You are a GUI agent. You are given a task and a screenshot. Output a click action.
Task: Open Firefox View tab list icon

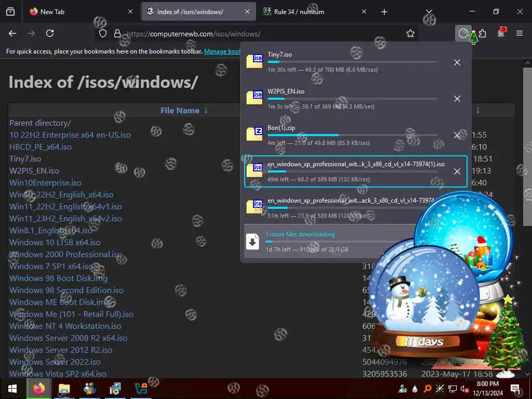point(10,11)
